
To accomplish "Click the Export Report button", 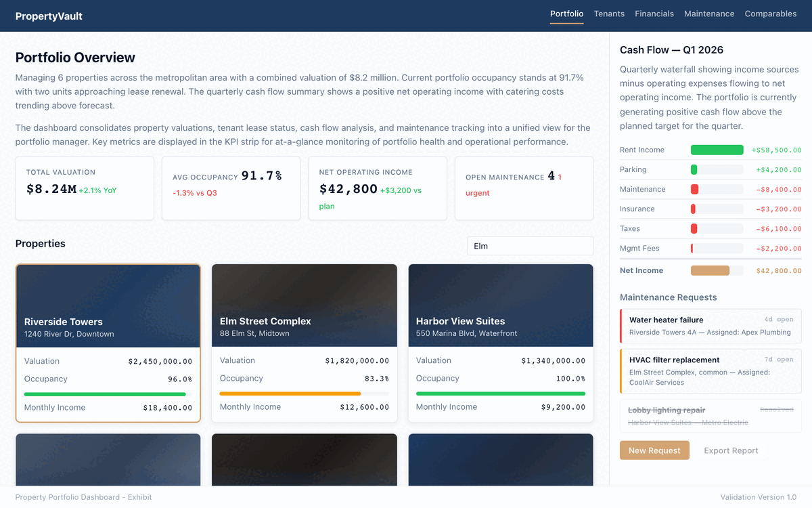I will [731, 450].
